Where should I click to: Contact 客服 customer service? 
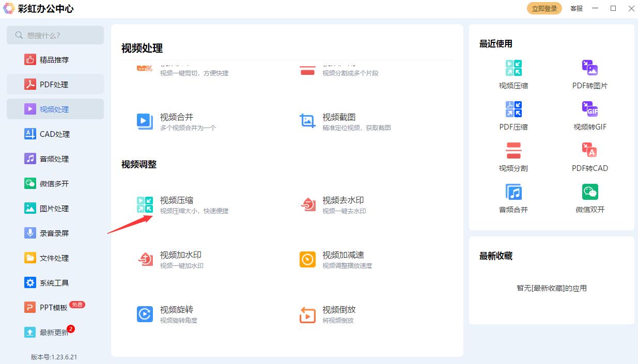pos(575,8)
